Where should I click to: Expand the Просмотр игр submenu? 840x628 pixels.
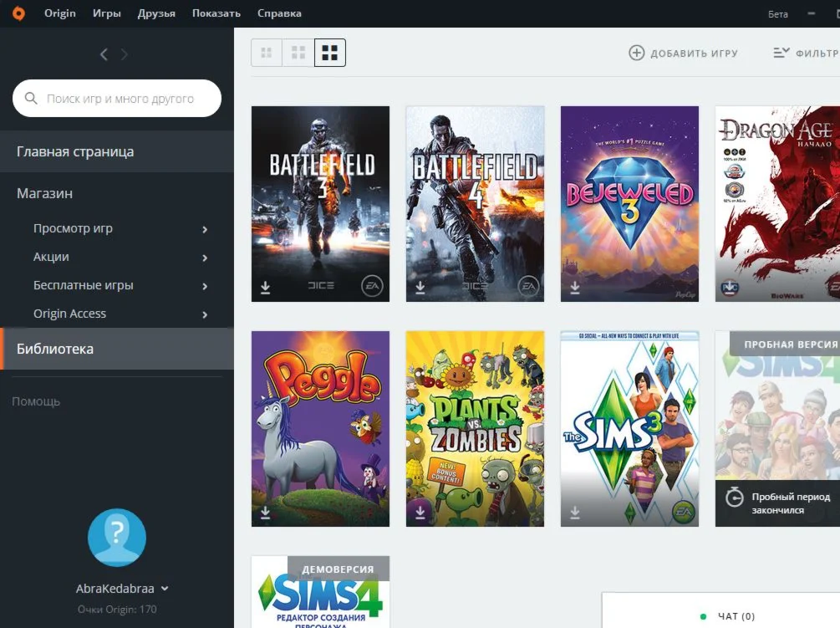205,229
